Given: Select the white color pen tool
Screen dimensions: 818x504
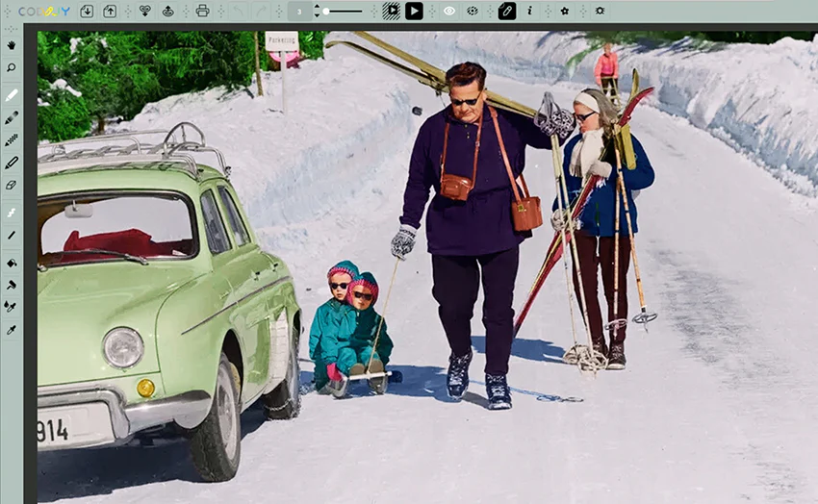Looking at the screenshot, I should [x=11, y=95].
